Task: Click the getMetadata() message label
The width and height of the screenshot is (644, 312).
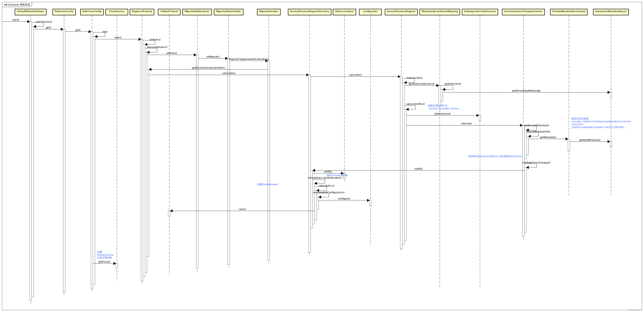Action: click(548, 137)
